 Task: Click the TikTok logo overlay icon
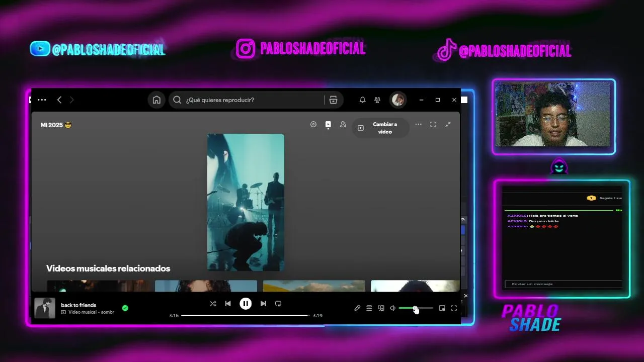coord(446,50)
